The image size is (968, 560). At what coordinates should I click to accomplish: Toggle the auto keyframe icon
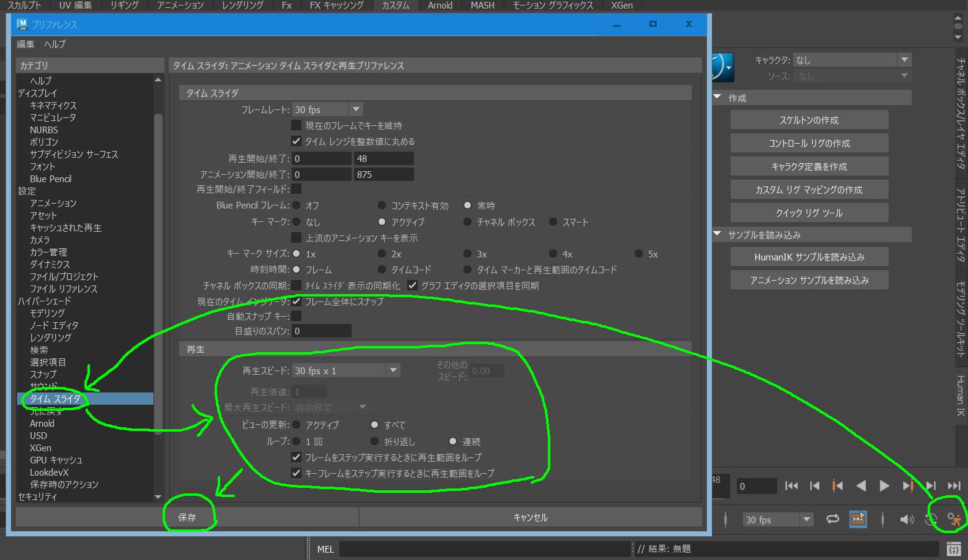[931, 520]
